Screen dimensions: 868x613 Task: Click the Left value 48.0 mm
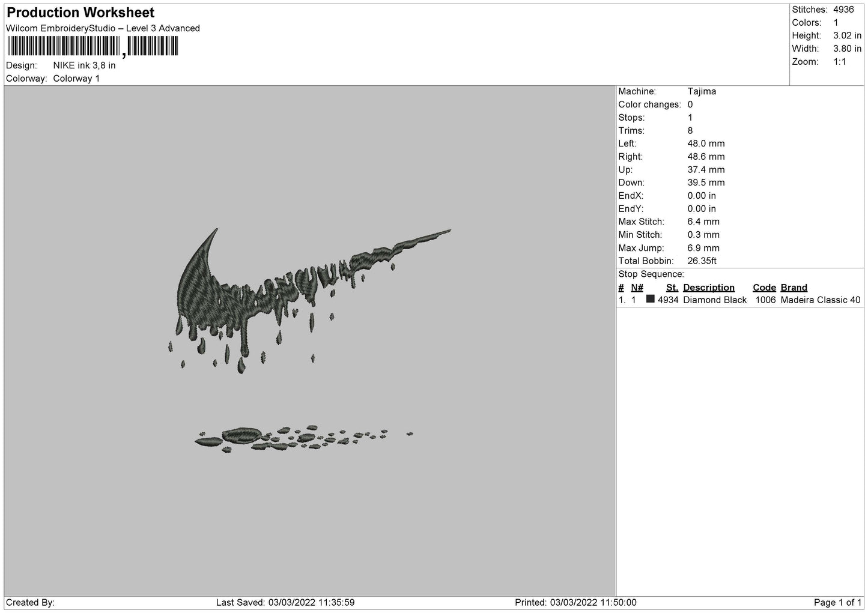point(706,143)
